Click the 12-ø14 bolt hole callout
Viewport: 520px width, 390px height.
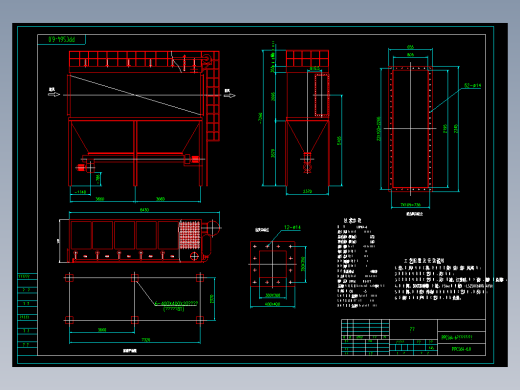[x=292, y=227]
